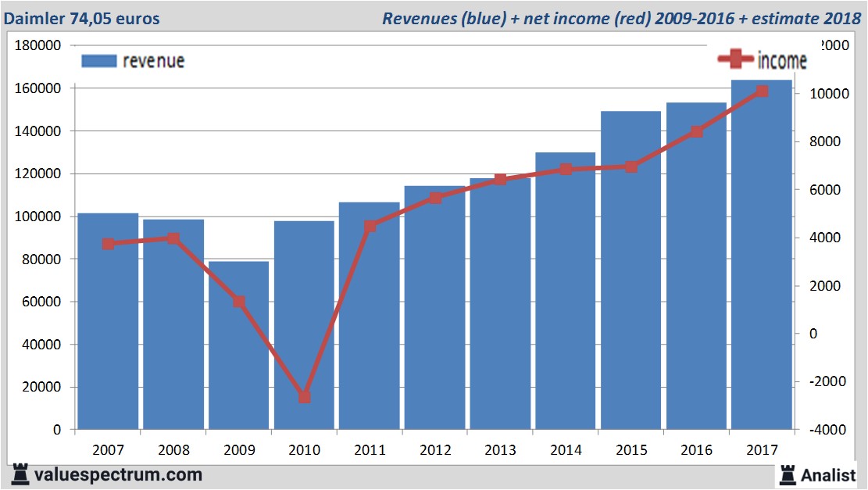Click 160000 on the left revenue axis
Viewport: 868px width, 490px height.
[38, 88]
